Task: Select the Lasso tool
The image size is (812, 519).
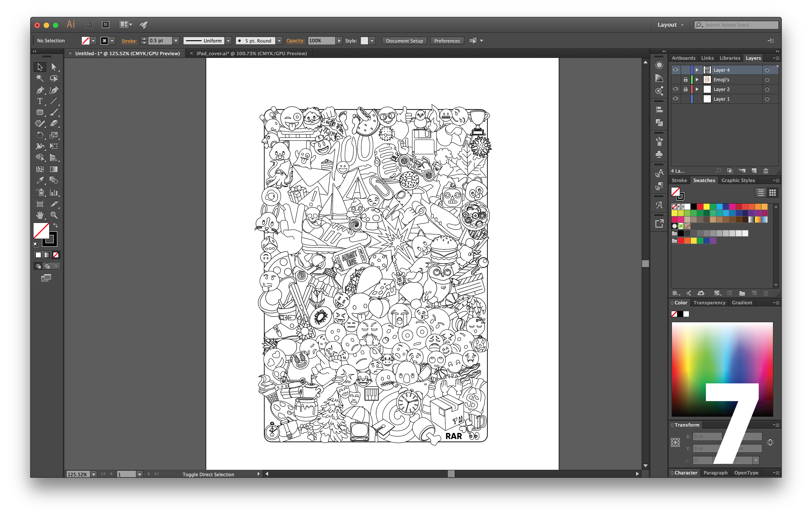Action: pyautogui.click(x=54, y=78)
